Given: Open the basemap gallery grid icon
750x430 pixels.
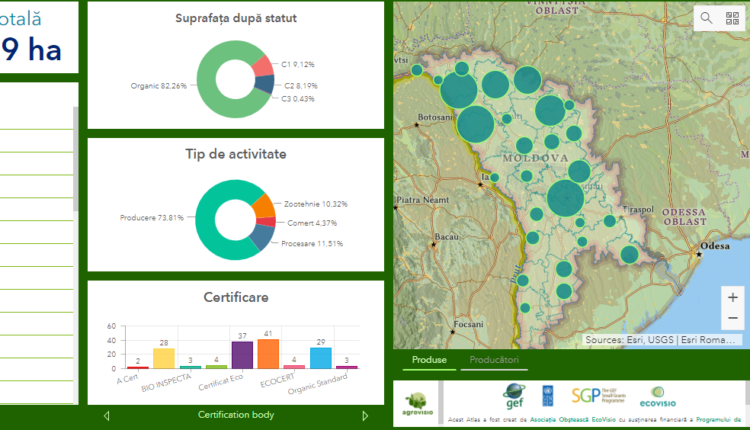Looking at the screenshot, I should [x=732, y=19].
